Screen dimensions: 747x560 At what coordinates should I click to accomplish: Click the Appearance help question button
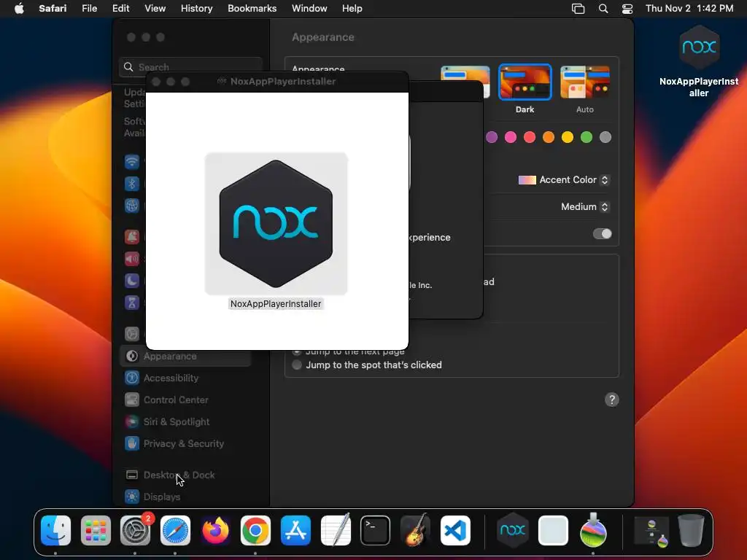pyautogui.click(x=612, y=400)
